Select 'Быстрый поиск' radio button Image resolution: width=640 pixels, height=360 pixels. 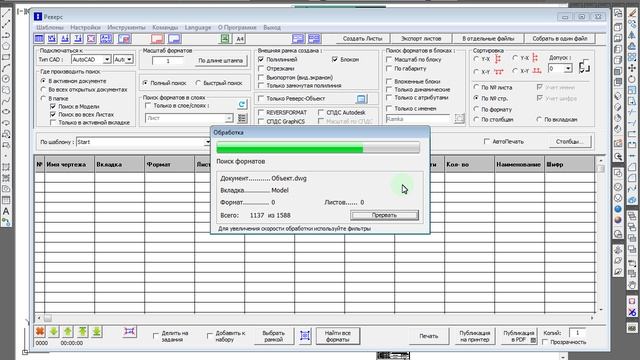(198, 83)
